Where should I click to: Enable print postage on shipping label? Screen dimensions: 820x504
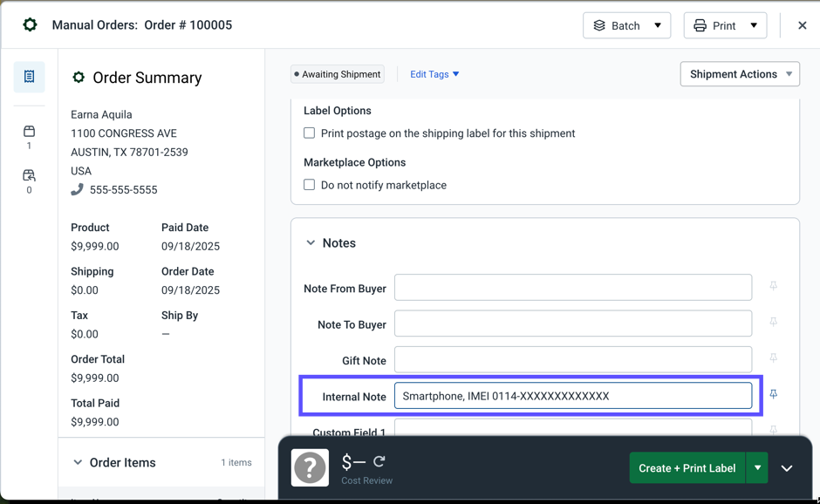pos(310,133)
